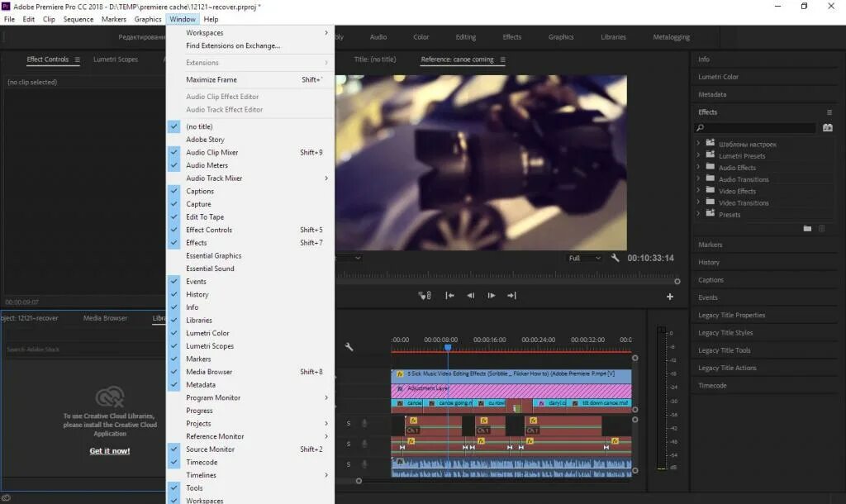Click timeline horizontal zoom scrollbar handle
Screen dimensions: 846x504
[x=359, y=481]
